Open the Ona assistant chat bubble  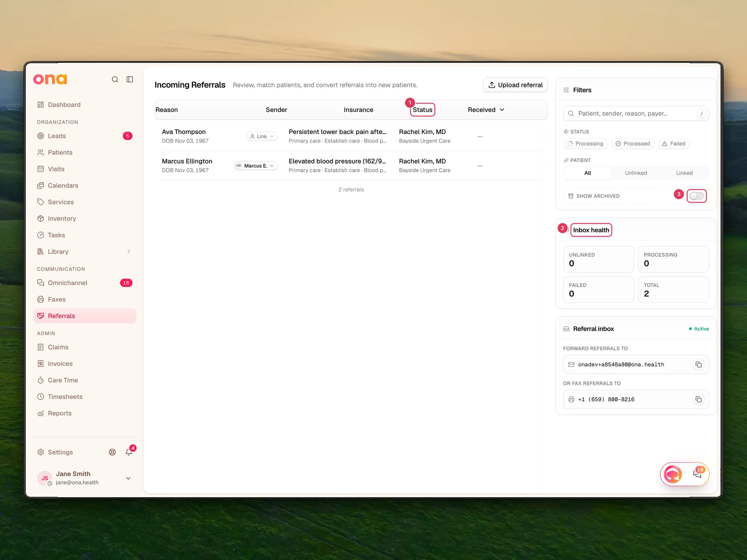coord(673,474)
